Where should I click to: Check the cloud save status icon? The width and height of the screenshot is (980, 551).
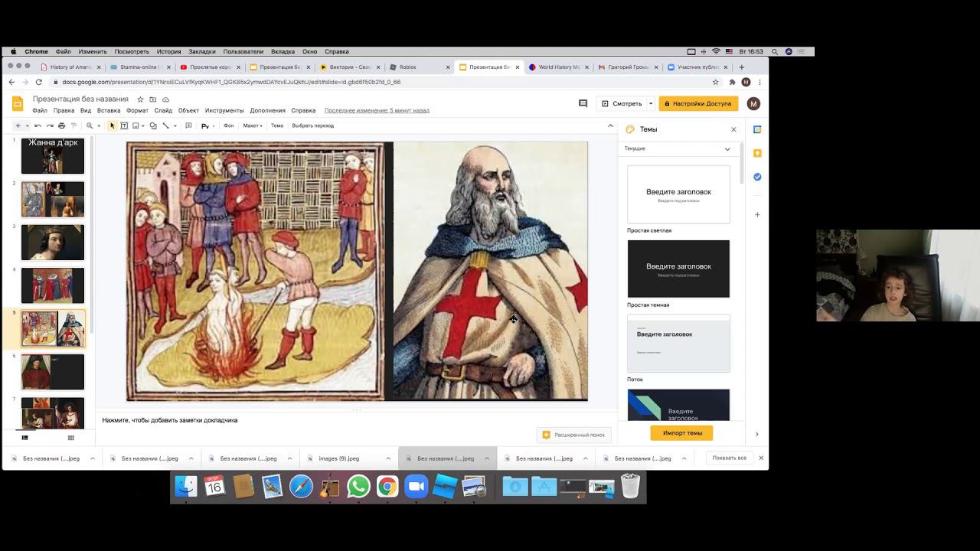165,99
